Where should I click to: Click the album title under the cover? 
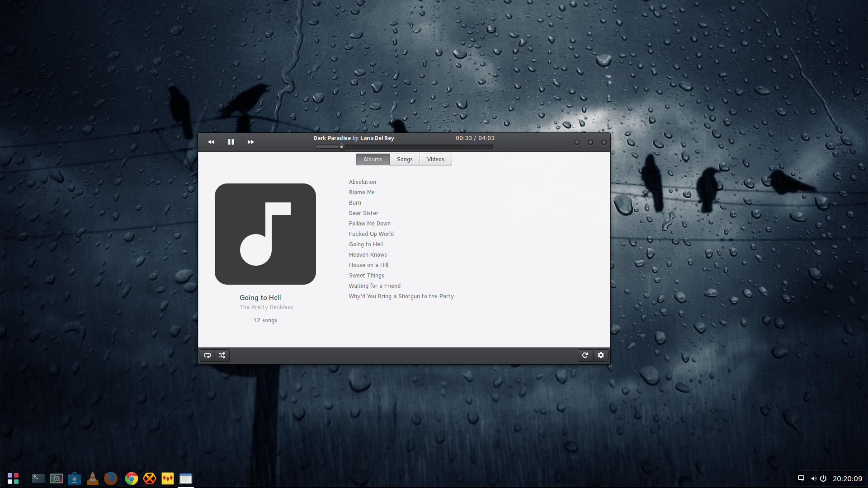(260, 298)
